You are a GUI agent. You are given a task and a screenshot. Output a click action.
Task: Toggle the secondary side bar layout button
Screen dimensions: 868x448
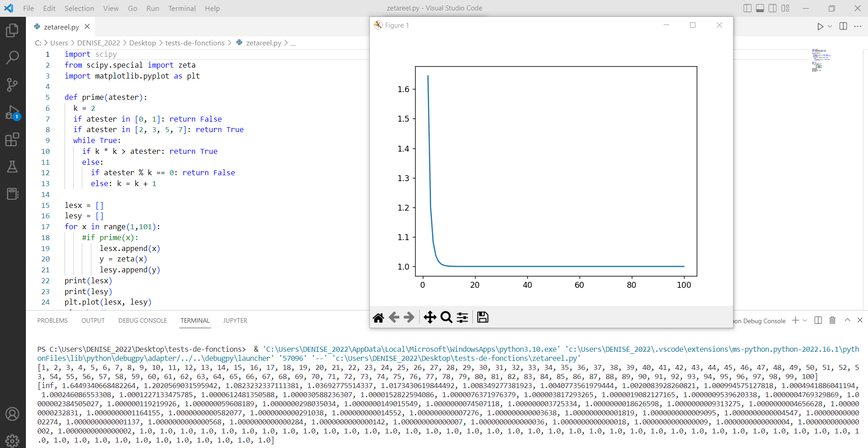click(773, 8)
